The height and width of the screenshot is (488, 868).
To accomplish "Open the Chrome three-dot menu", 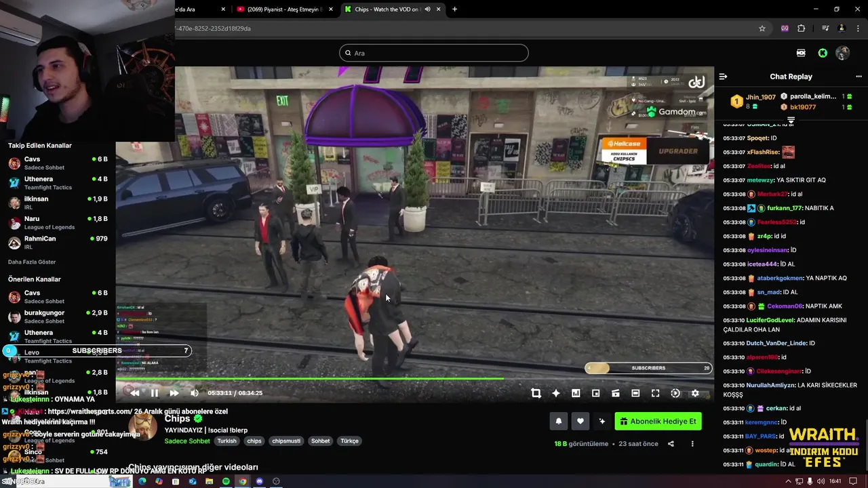I will click(x=859, y=28).
